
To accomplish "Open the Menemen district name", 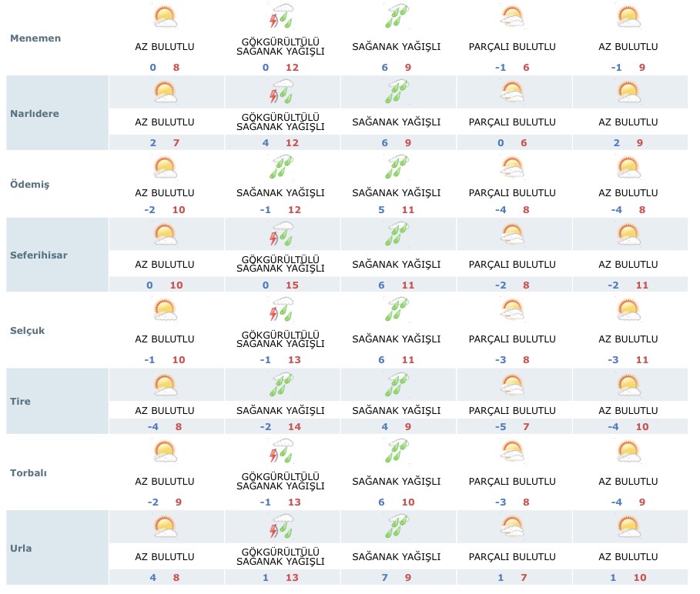I will coord(35,38).
